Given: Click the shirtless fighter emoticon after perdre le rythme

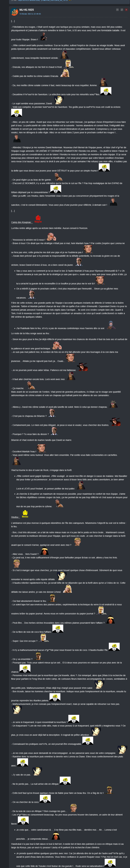Looking at the screenshot, I should (x=59, y=503).
